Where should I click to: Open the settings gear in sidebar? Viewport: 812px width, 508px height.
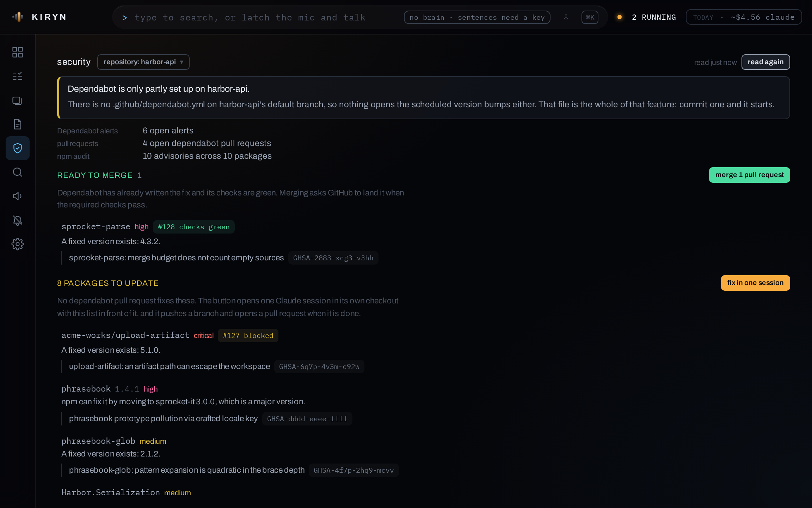tap(18, 244)
